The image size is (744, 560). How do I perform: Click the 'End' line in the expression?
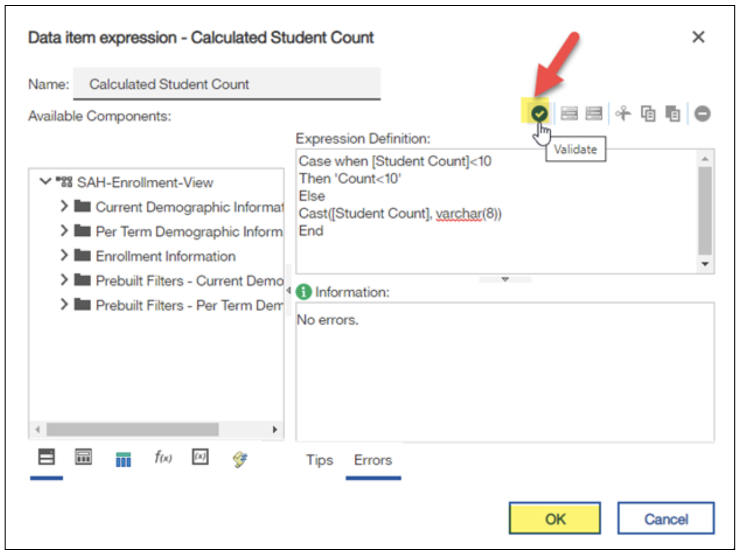311,231
